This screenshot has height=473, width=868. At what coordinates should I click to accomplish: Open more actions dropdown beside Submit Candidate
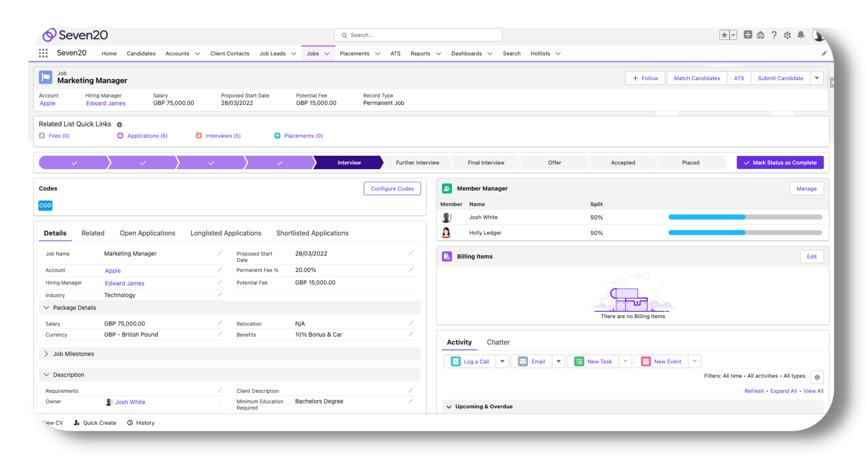point(817,78)
